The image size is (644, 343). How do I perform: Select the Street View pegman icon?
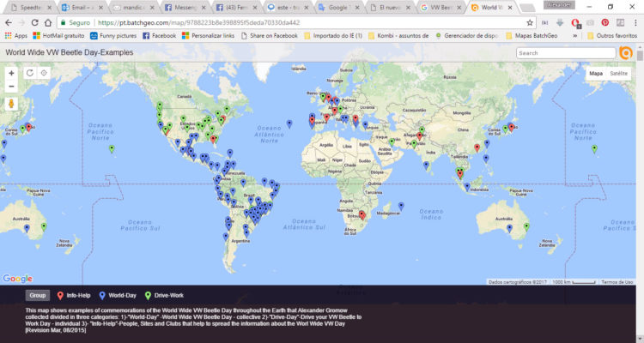pos(11,104)
